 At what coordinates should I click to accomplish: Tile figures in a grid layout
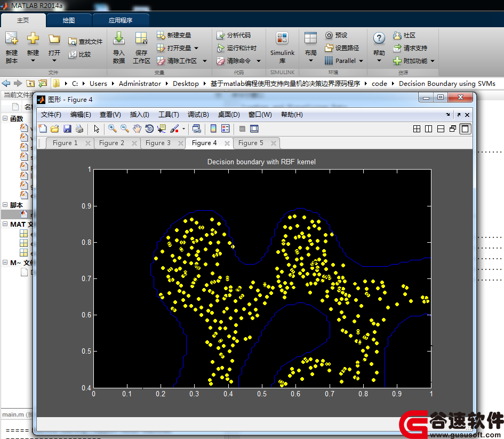[417, 129]
